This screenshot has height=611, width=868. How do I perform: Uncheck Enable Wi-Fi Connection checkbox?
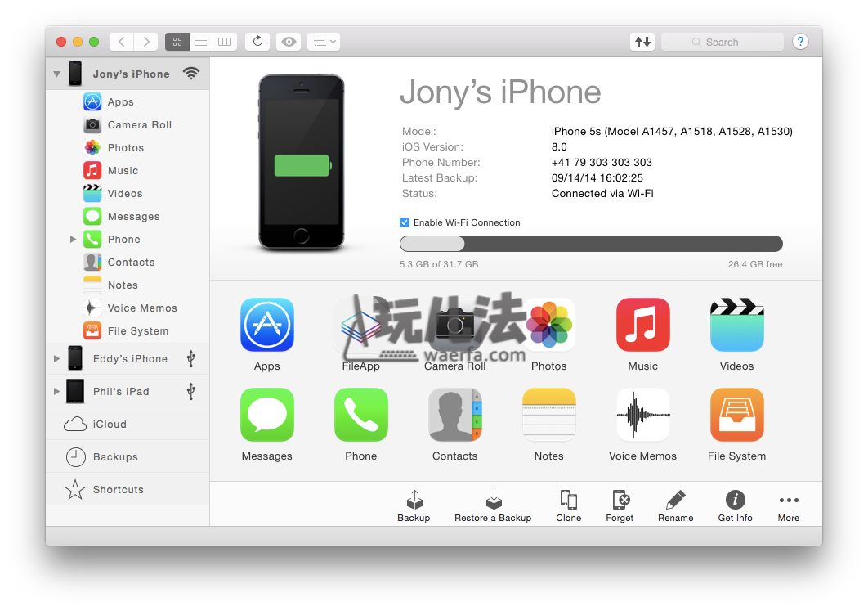tap(405, 222)
